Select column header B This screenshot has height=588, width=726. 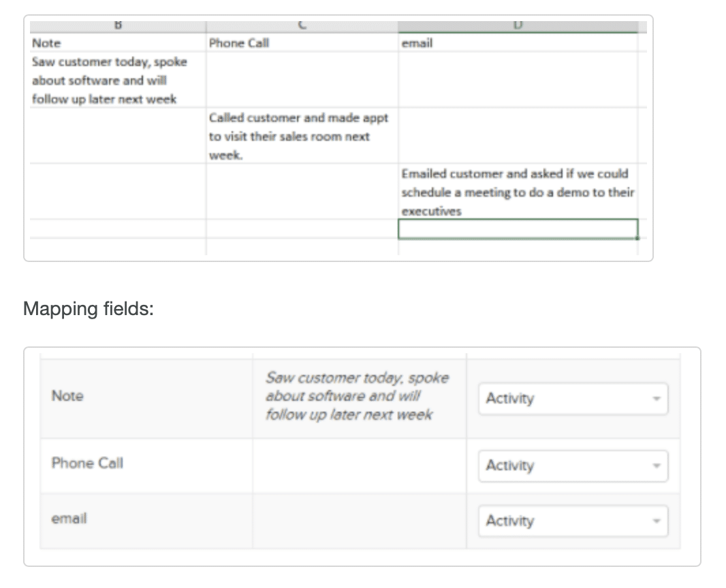117,25
